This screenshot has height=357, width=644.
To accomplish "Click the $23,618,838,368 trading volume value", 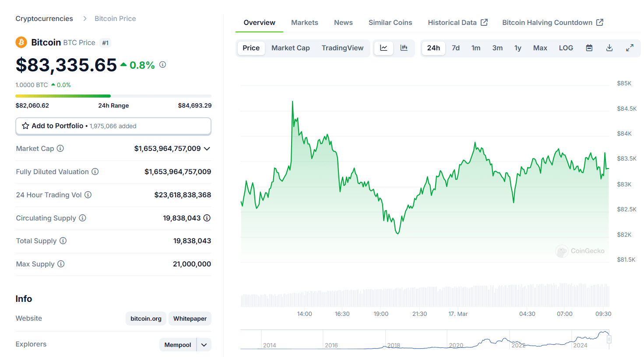I will tap(183, 195).
